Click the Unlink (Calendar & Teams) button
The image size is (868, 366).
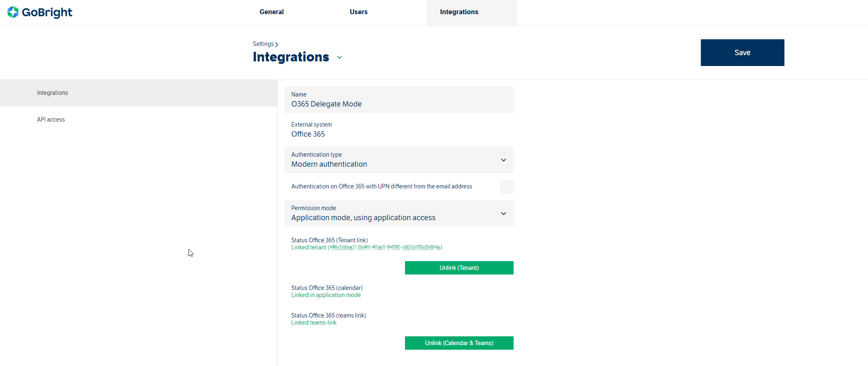coord(459,343)
